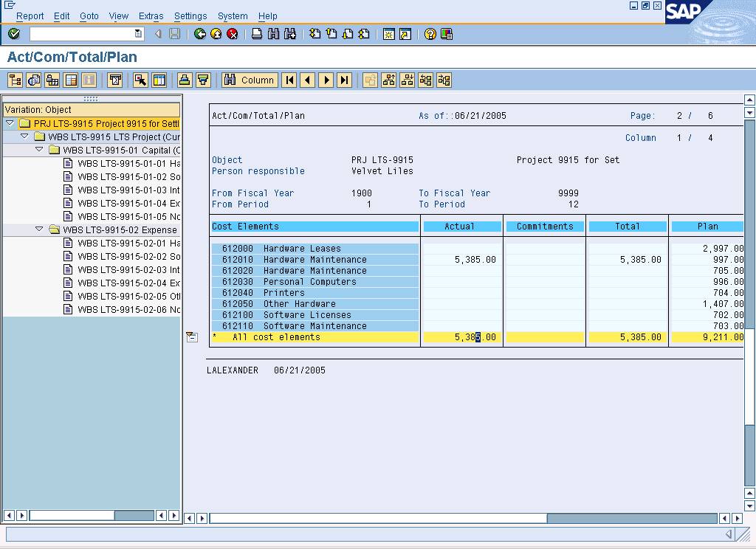
Task: Click the First Page icon in standard toolbar
Action: pos(315,34)
